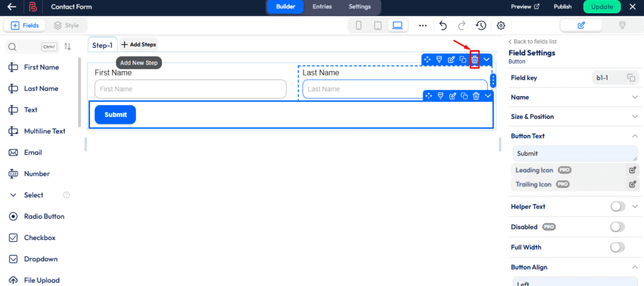Switch to tablet device view
Image resolution: width=644 pixels, height=286 pixels.
377,26
